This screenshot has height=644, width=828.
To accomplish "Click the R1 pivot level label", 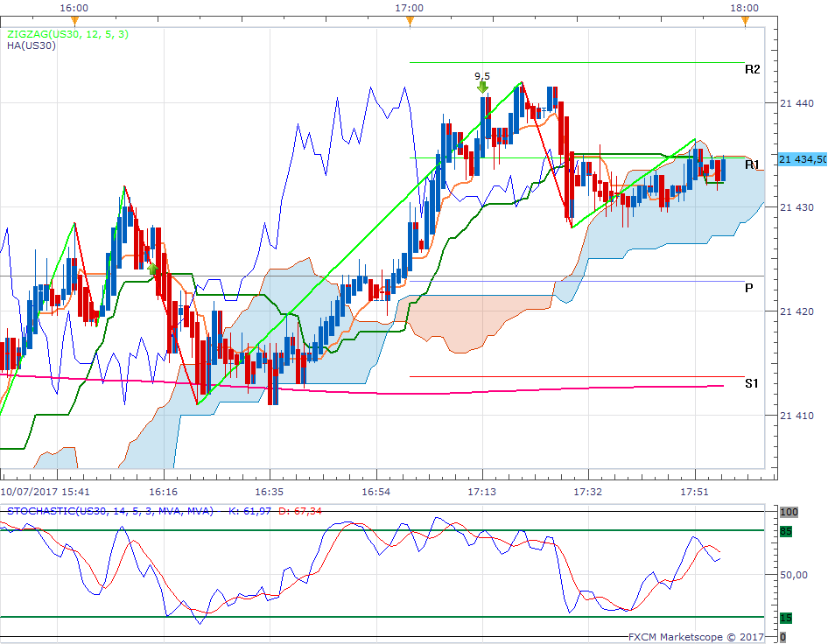I will [752, 164].
